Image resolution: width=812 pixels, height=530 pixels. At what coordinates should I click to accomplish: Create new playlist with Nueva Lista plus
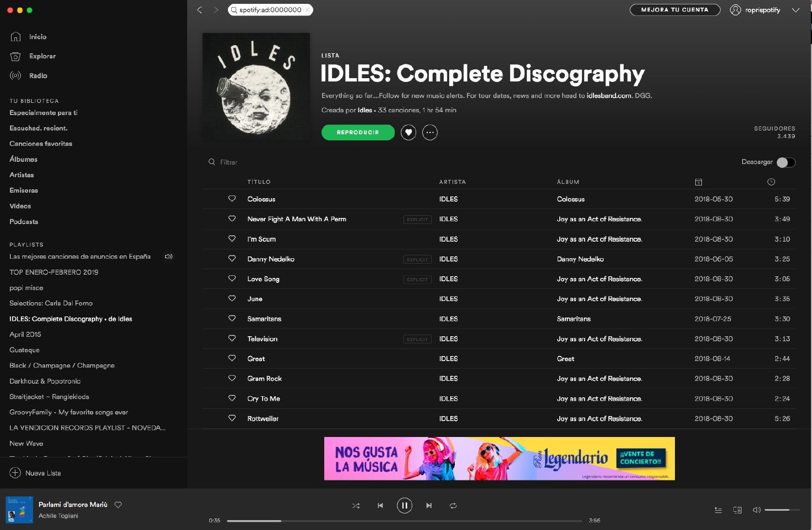click(15, 473)
